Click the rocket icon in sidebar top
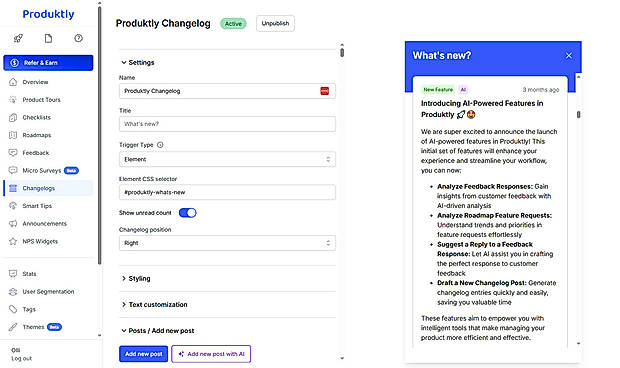The image size is (620, 368). (x=18, y=38)
